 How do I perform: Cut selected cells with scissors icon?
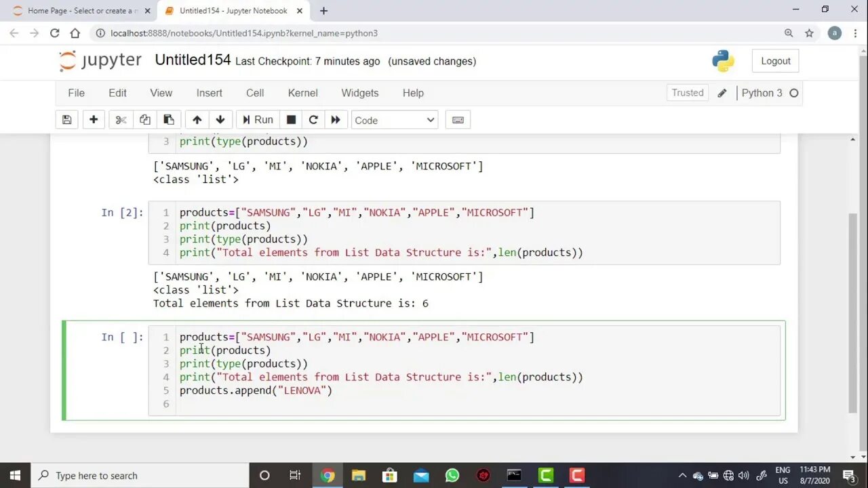coord(121,120)
